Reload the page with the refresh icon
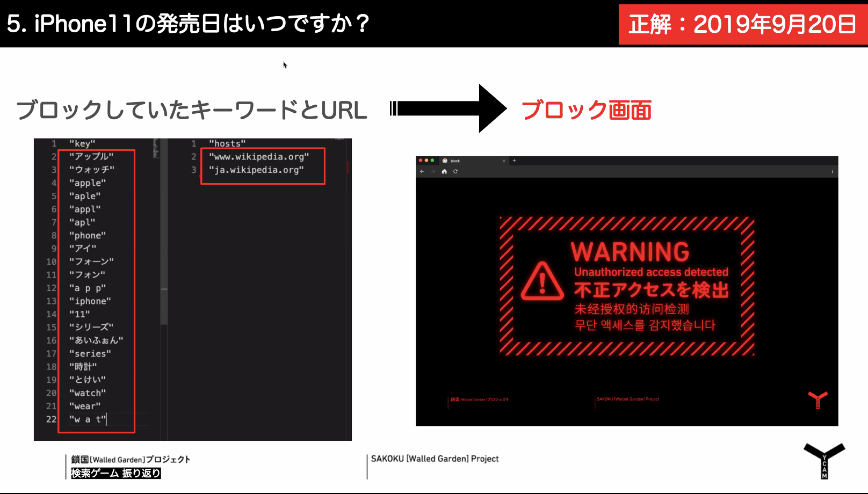The width and height of the screenshot is (868, 494). tap(455, 171)
